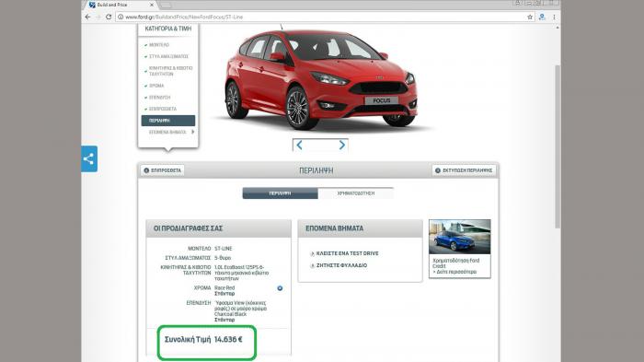The image size is (644, 362).
Task: Select the ΠΕΡΙΛΗΨΗ tab in summary panel
Action: (x=280, y=193)
